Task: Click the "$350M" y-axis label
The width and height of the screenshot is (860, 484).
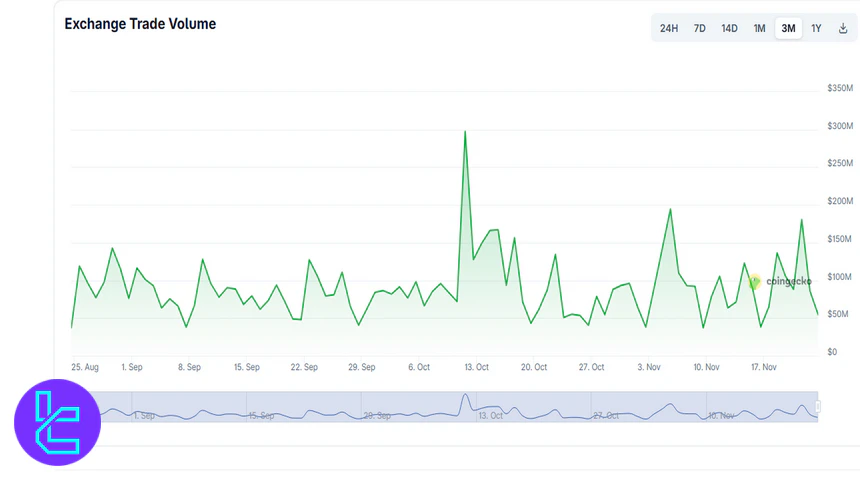Action: pos(840,88)
